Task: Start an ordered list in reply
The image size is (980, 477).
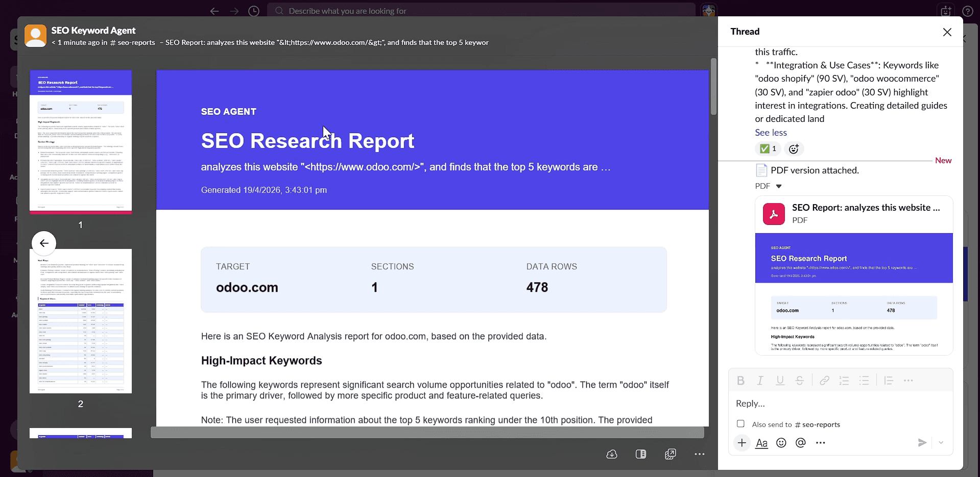Action: click(x=844, y=381)
